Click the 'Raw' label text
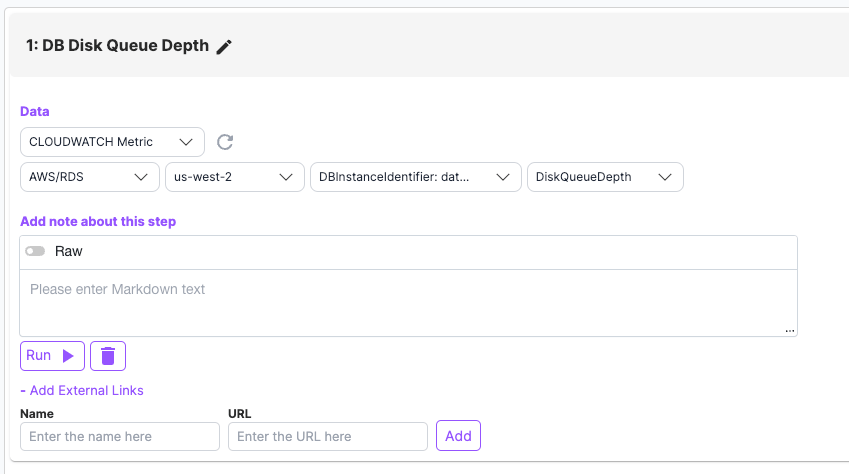 [x=69, y=251]
